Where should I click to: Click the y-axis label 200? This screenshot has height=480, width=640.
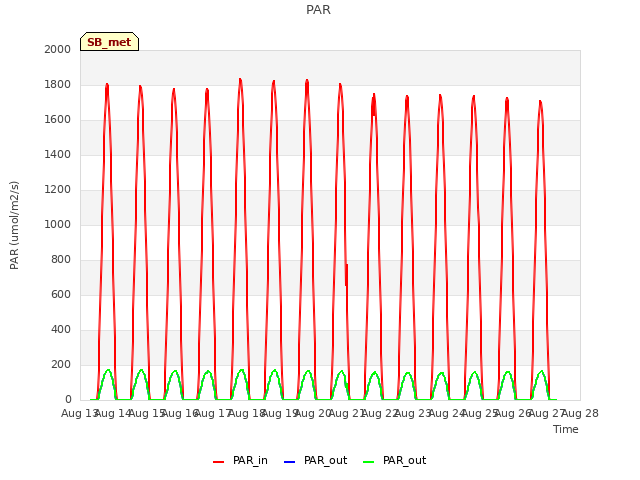61,364
